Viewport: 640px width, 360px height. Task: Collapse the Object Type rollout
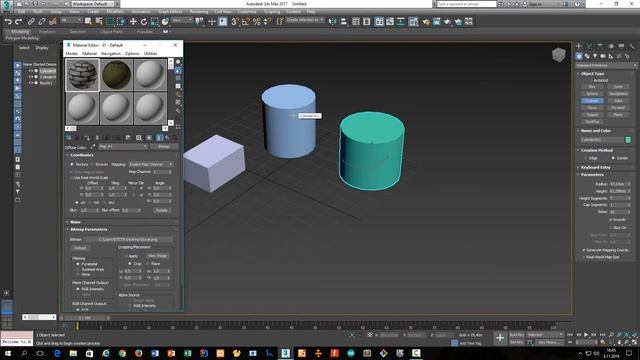[x=592, y=74]
